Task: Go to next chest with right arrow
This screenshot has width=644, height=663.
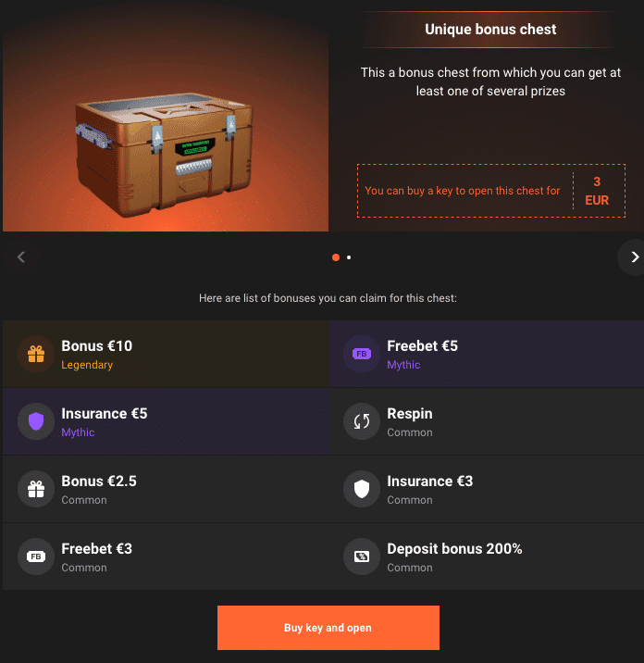Action: 633,257
